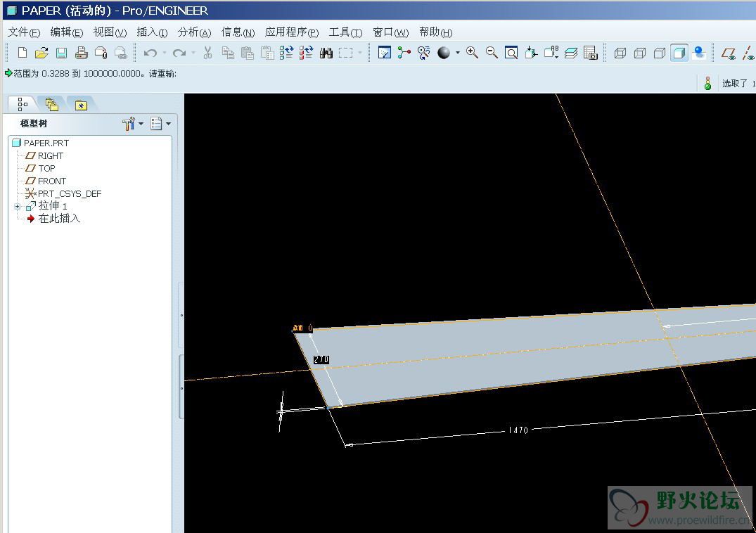
Task: Click the dashed selection box icon
Action: [346, 53]
